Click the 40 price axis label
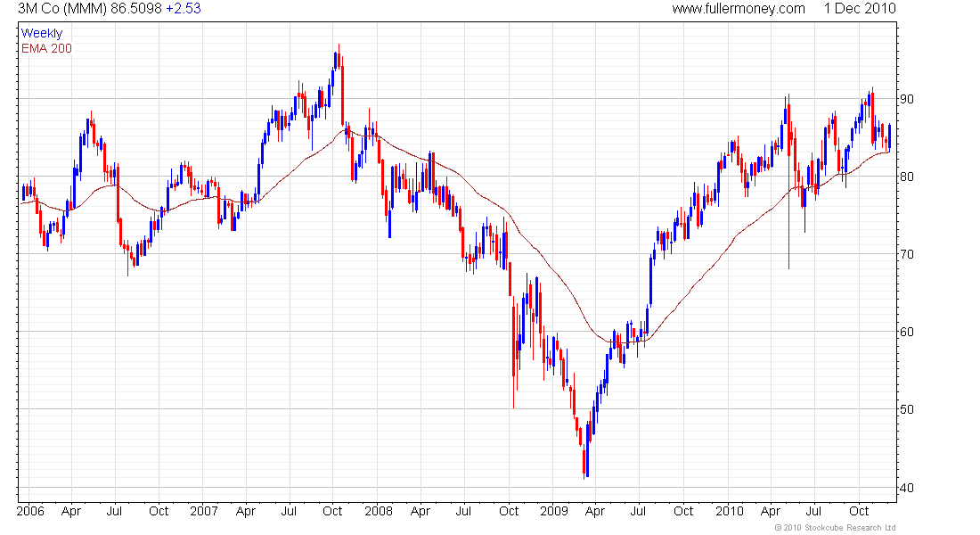 [907, 488]
